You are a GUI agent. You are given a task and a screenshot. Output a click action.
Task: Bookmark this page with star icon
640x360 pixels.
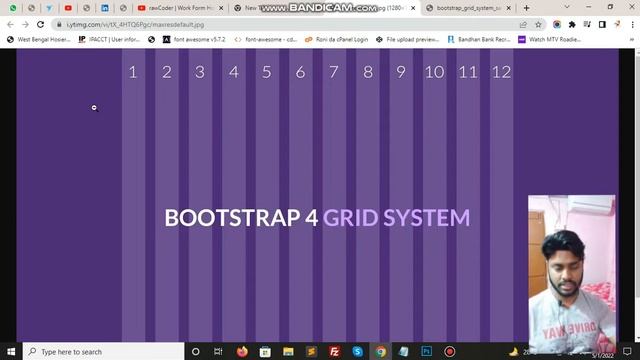(538, 24)
